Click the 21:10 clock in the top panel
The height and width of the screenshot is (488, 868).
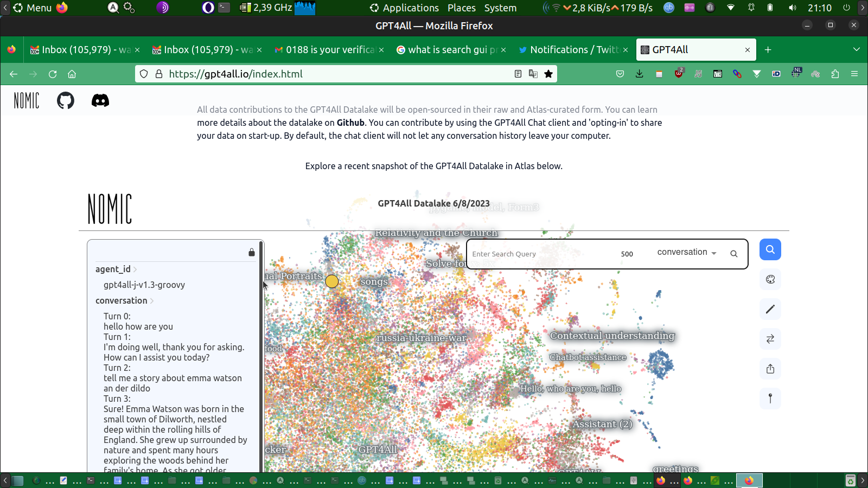coord(820,8)
